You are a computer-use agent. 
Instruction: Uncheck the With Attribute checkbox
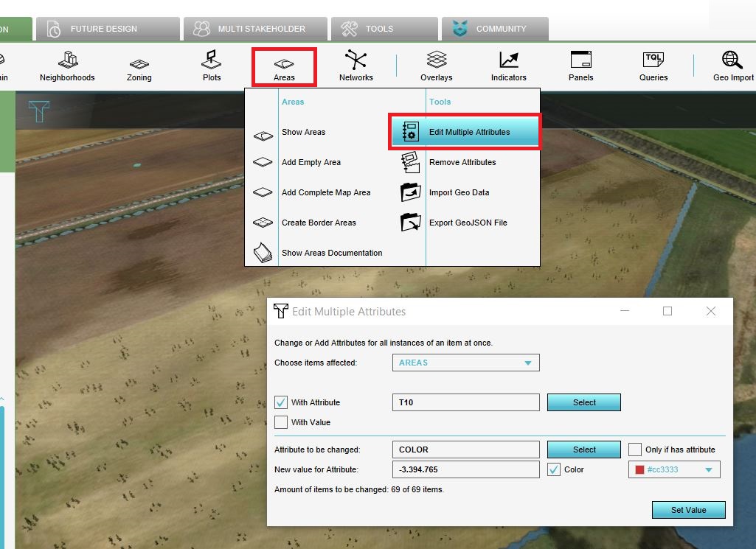click(281, 402)
